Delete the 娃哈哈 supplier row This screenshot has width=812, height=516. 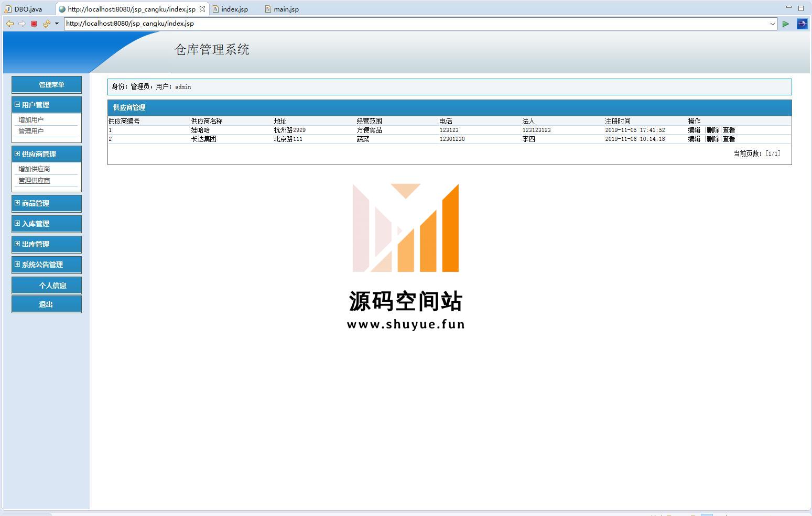point(713,130)
